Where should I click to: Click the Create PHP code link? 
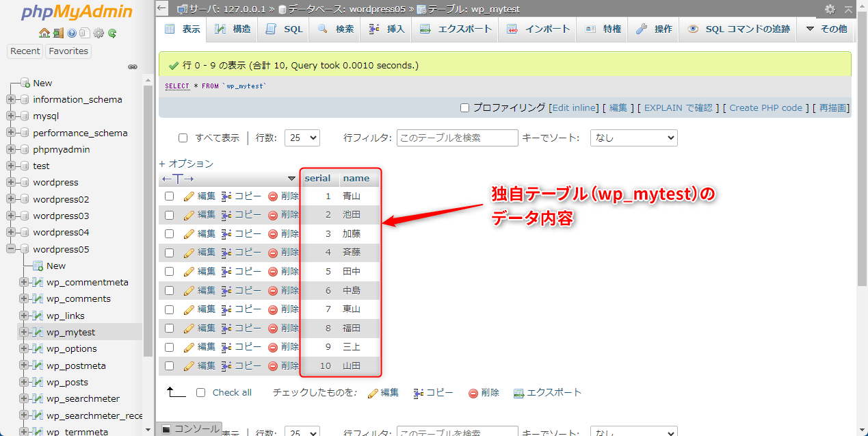765,107
